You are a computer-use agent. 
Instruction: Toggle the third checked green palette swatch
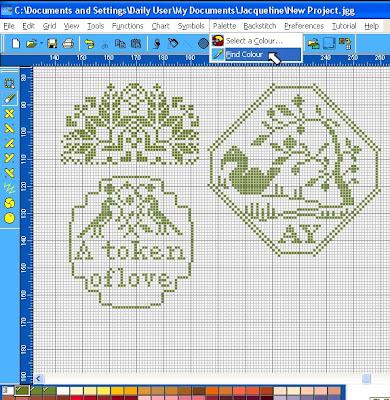pos(49,391)
